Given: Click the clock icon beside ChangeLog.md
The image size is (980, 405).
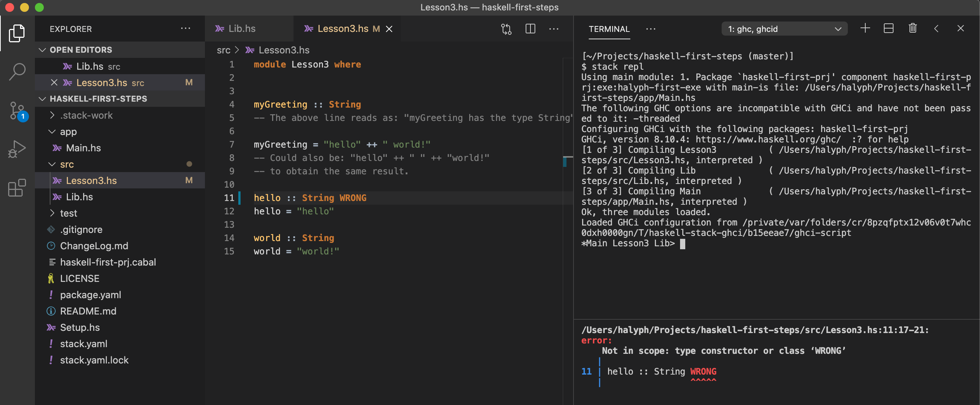Looking at the screenshot, I should pos(51,246).
